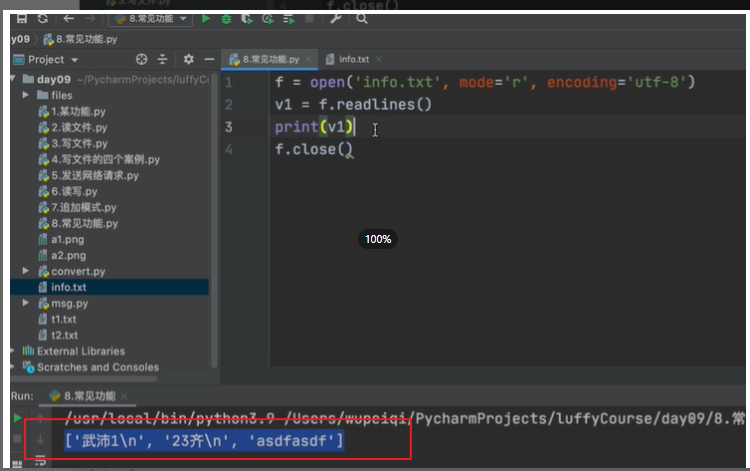Click line number 1 in the gutter
750x471 pixels.
(x=229, y=83)
